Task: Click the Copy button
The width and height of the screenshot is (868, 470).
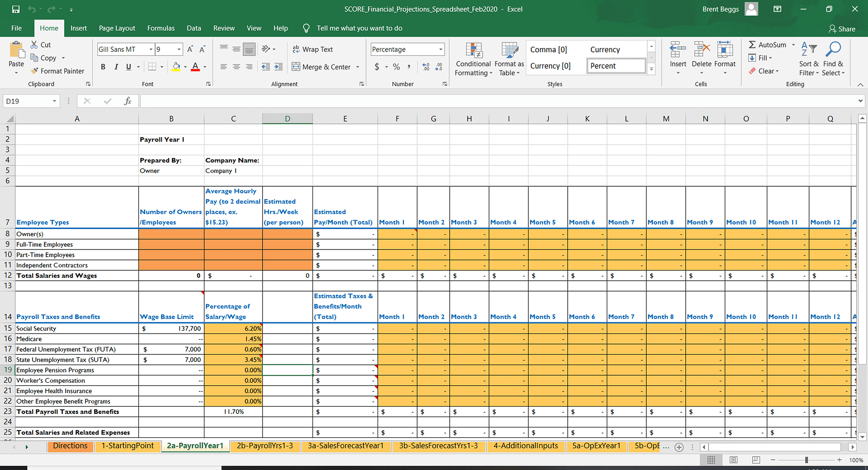Action: tap(43, 58)
